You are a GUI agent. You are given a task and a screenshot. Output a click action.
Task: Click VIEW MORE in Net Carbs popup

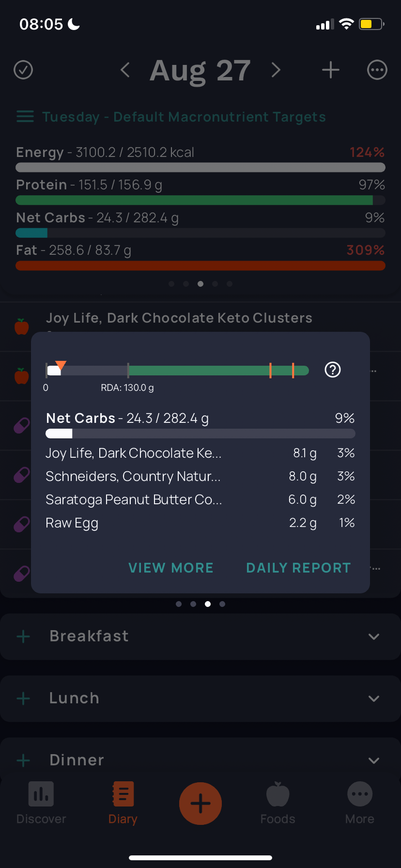coord(171,568)
